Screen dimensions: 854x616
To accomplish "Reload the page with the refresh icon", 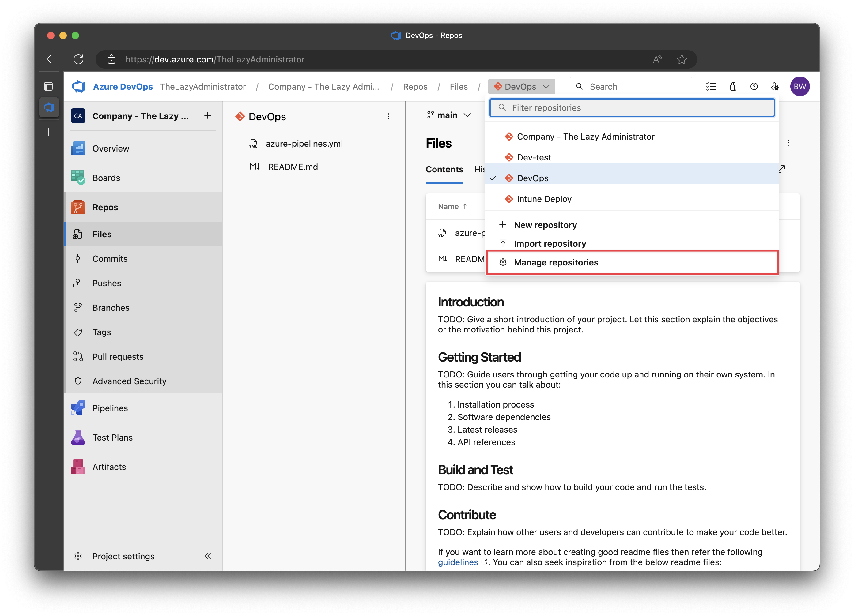I will [78, 59].
